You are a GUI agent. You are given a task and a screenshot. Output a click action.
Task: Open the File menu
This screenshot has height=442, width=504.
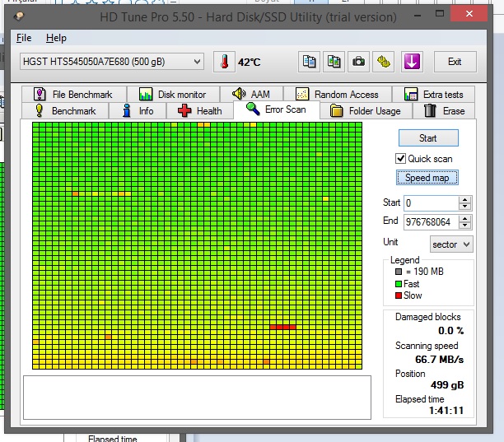[x=24, y=38]
